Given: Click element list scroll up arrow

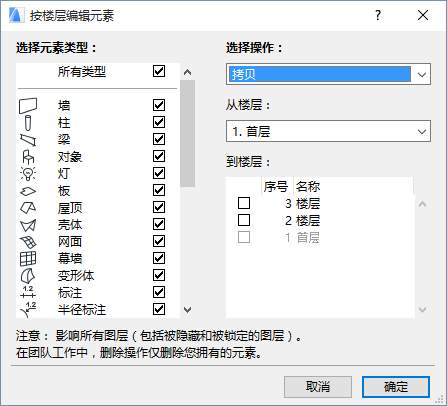Looking at the screenshot, I should pyautogui.click(x=188, y=72).
